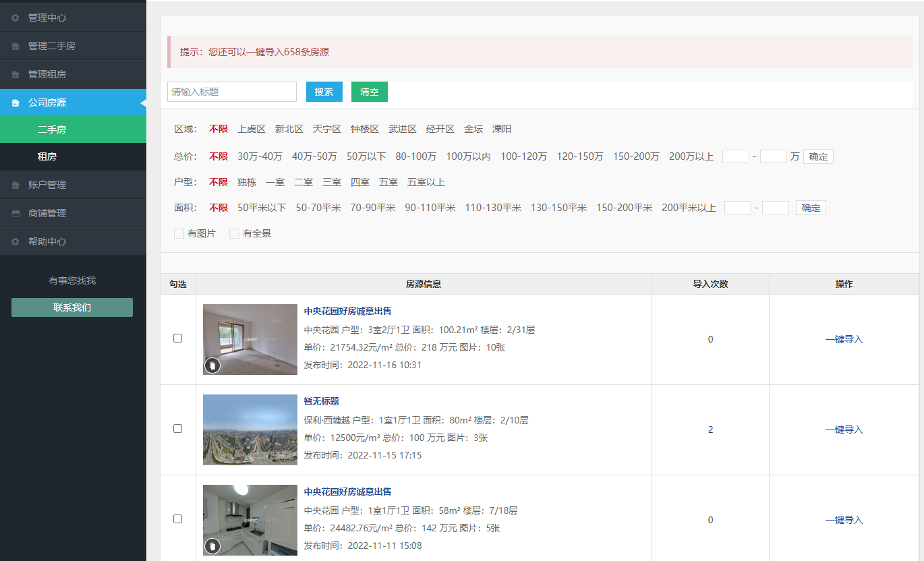This screenshot has height=561, width=924.
Task: Enable the 有图片 filter checkbox
Action: [179, 233]
